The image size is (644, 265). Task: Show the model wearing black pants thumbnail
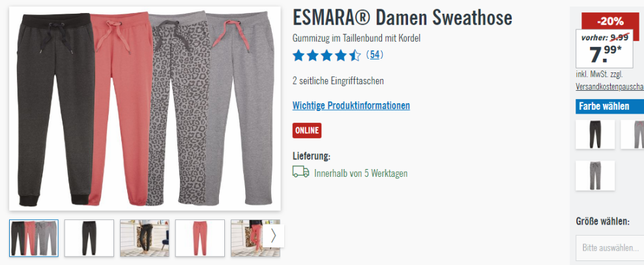145,238
